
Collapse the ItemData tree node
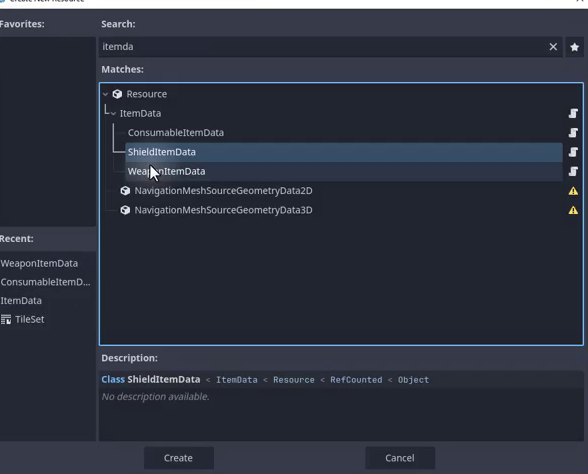(x=113, y=114)
